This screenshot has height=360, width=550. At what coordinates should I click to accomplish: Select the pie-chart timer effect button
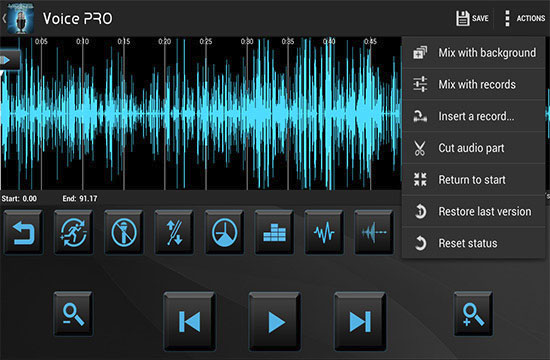(x=224, y=232)
